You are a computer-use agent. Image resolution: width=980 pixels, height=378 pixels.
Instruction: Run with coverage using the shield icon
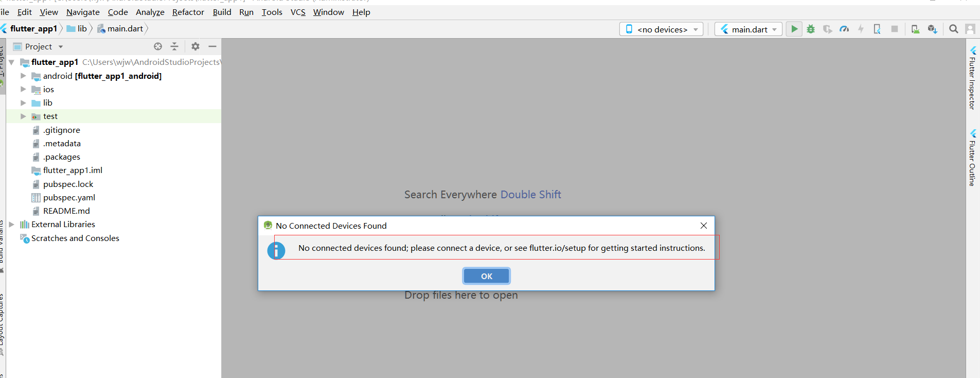pyautogui.click(x=827, y=29)
